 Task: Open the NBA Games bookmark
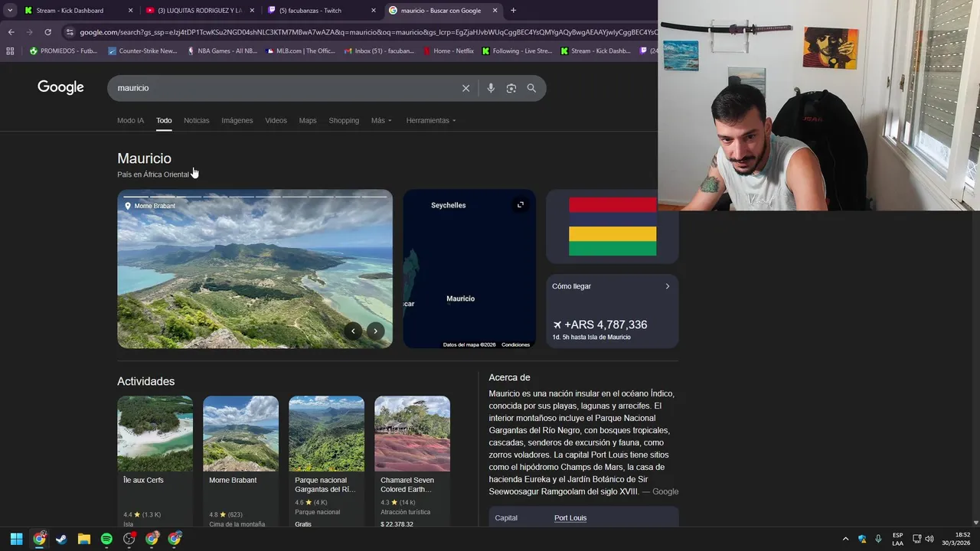[x=222, y=51]
